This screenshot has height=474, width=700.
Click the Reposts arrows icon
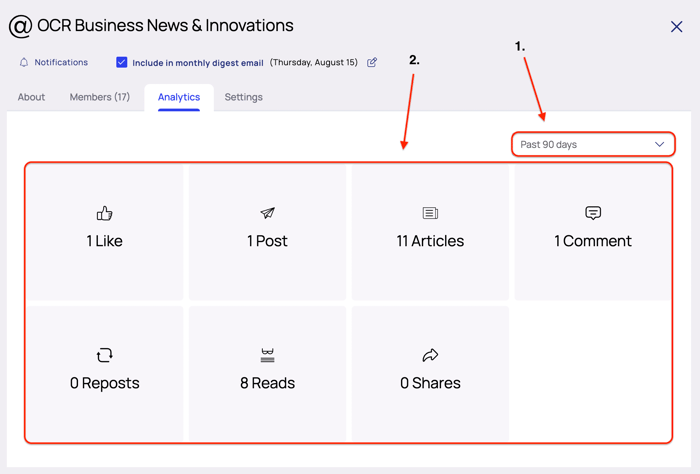(105, 355)
